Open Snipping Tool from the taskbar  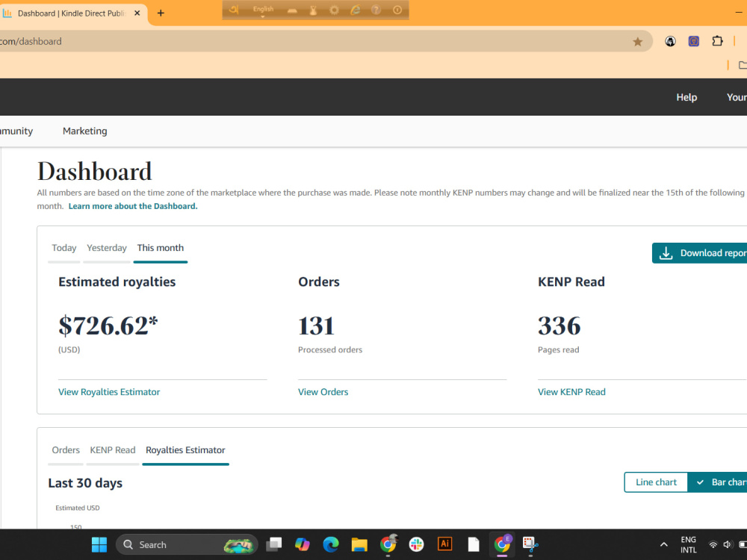coord(530,544)
